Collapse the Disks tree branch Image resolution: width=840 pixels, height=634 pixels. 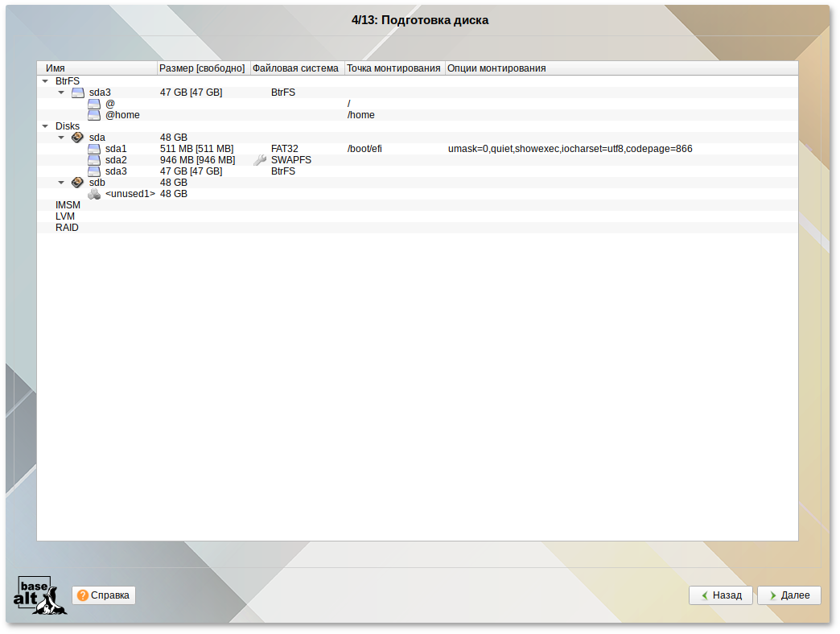(x=46, y=126)
